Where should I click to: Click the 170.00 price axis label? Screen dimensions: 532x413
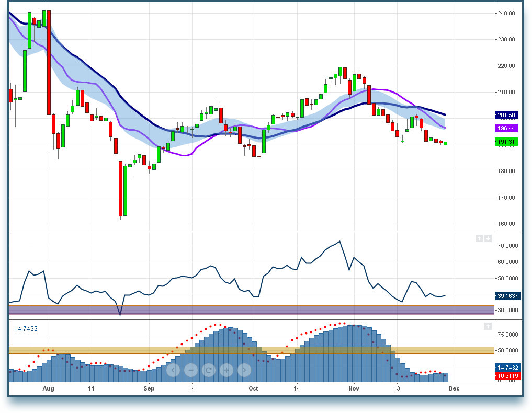pyautogui.click(x=506, y=198)
